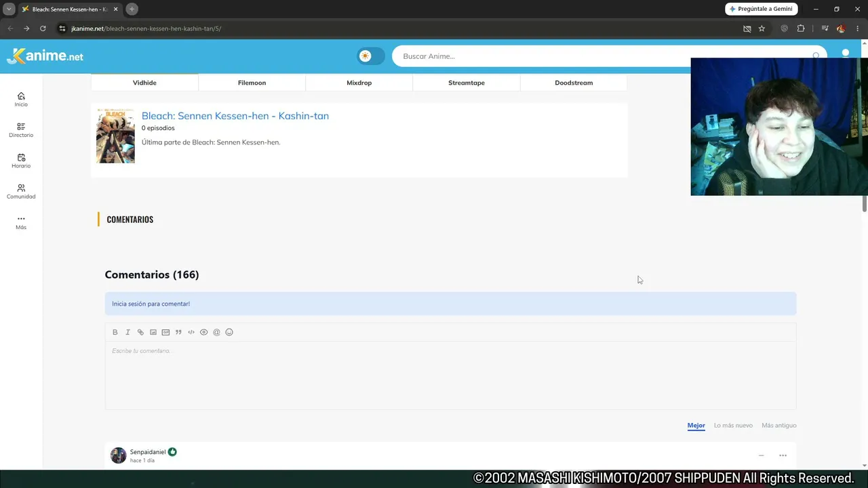
Task: Click the camera-blocked icon in address bar
Action: pos(747,28)
